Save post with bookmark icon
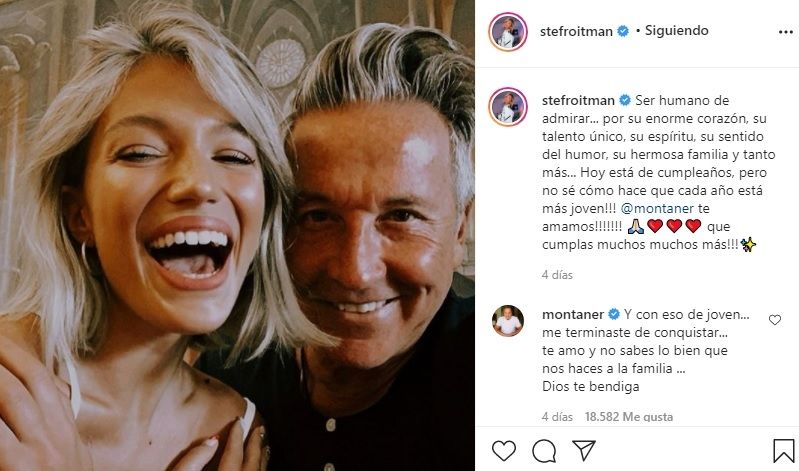The width and height of the screenshot is (799, 471). [784, 451]
